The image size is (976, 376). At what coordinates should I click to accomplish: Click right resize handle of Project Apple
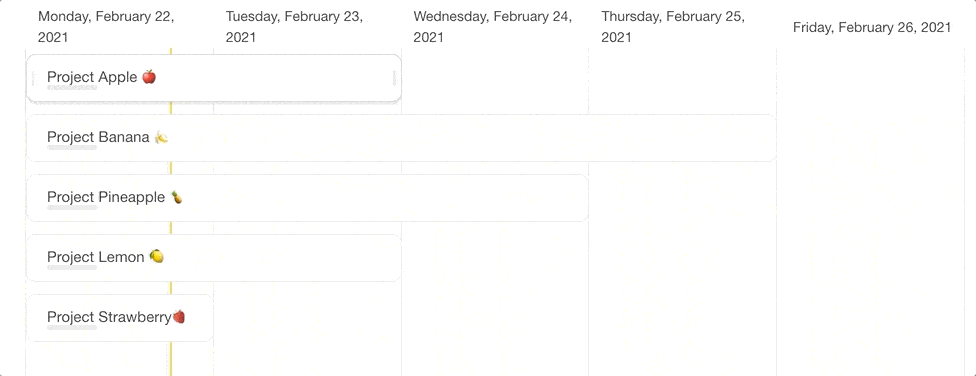click(395, 78)
